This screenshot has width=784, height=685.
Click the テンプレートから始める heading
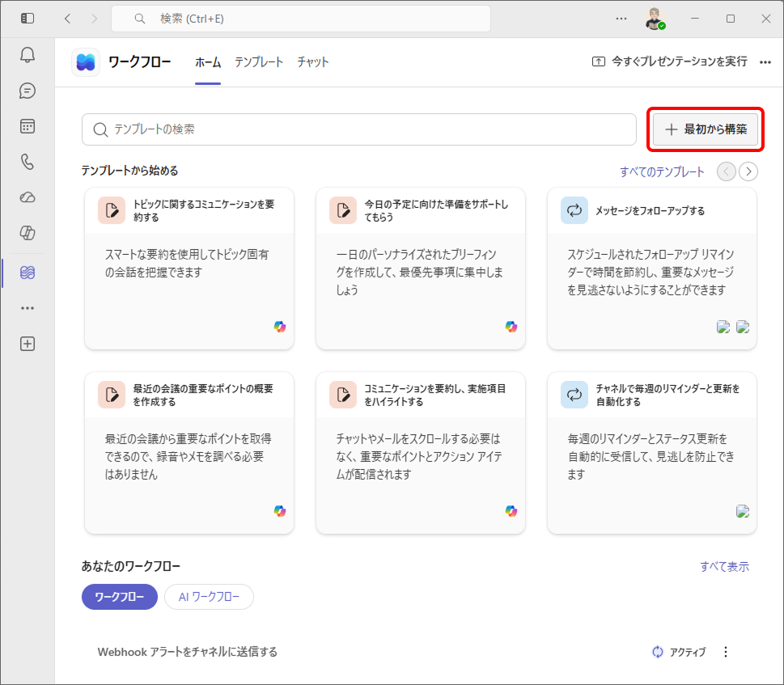pos(130,171)
